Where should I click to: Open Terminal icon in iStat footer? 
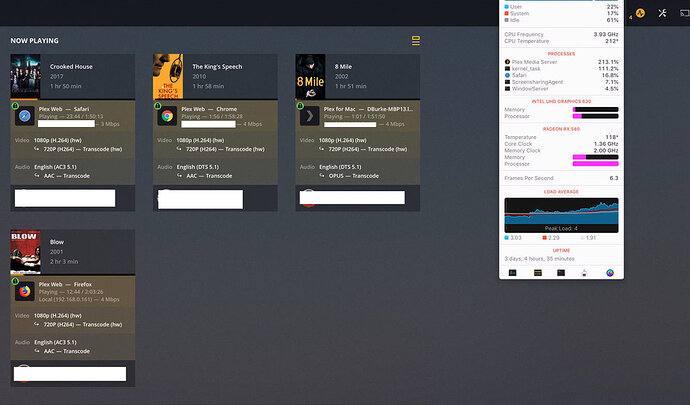[x=561, y=273]
